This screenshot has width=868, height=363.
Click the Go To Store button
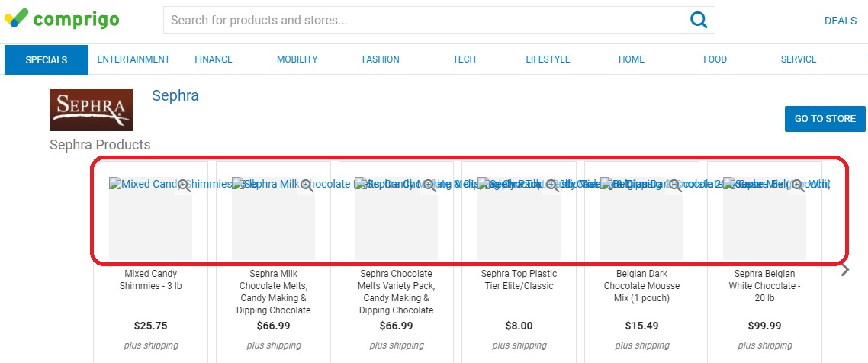click(825, 119)
